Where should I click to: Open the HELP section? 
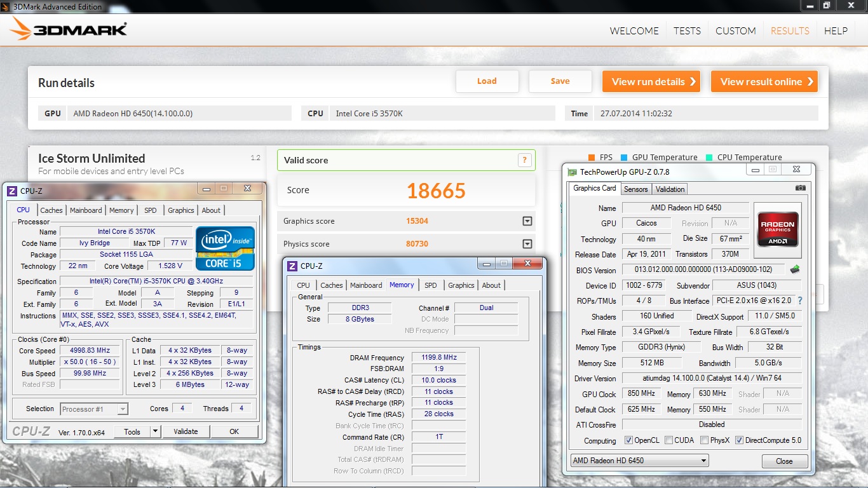pyautogui.click(x=836, y=30)
